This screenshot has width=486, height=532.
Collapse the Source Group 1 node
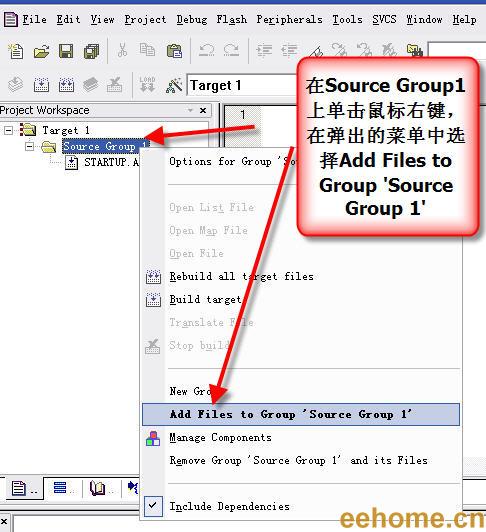(30, 147)
